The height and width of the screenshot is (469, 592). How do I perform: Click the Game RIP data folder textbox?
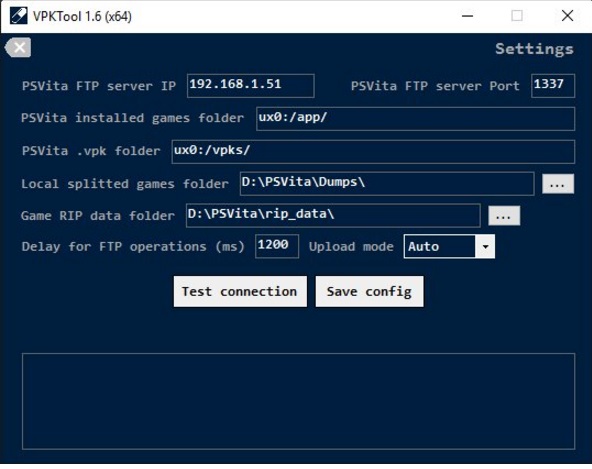pyautogui.click(x=333, y=215)
